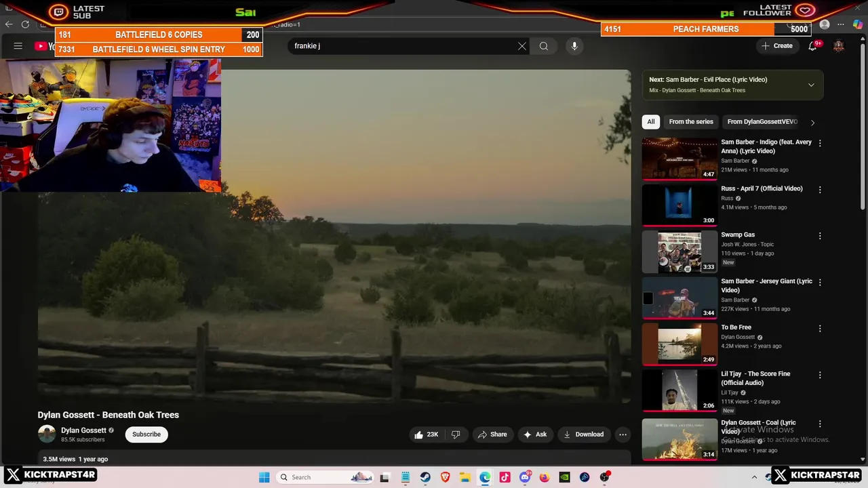Open options menu for To Be Free

pos(820,328)
